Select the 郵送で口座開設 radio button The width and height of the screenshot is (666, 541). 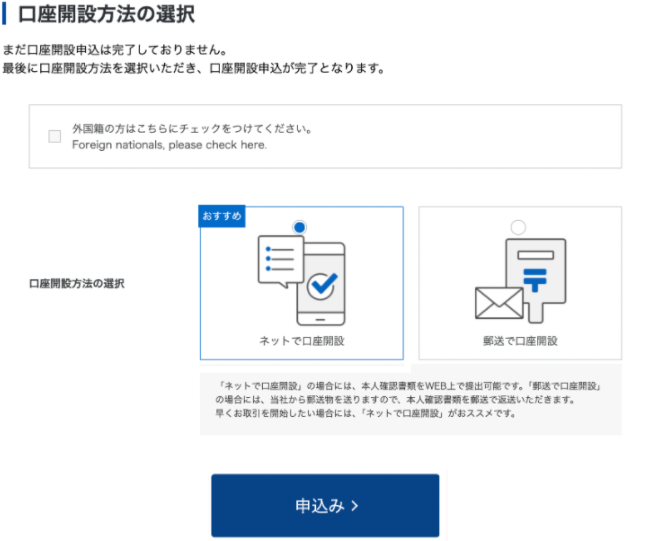click(x=517, y=227)
